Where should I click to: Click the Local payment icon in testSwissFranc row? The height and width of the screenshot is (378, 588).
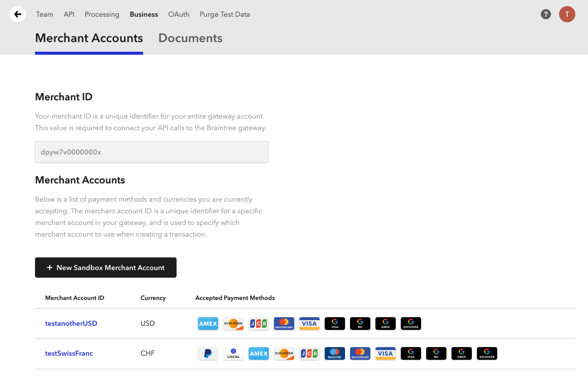[x=233, y=353]
